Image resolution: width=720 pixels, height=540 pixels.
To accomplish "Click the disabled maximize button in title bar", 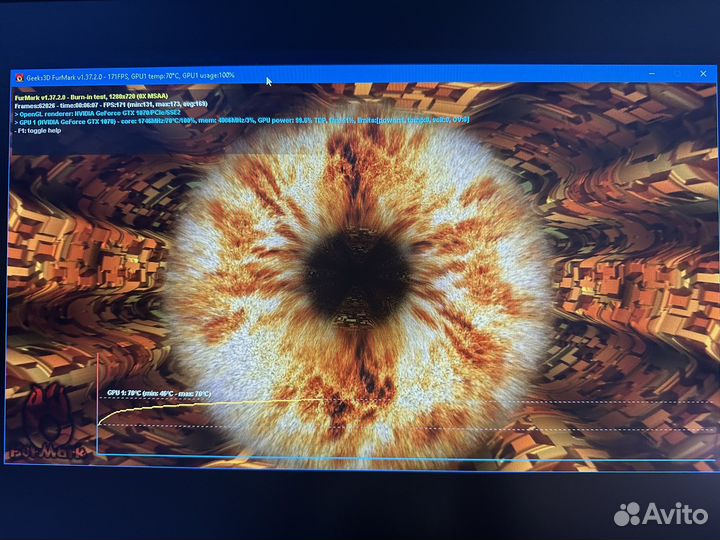I will [677, 73].
